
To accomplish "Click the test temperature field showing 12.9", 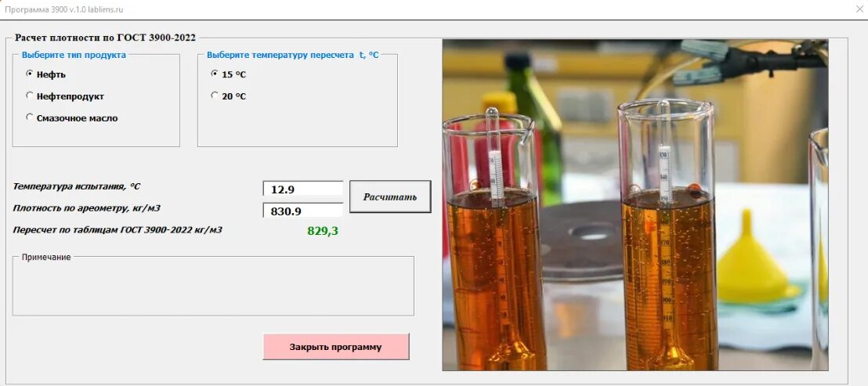I will (303, 189).
